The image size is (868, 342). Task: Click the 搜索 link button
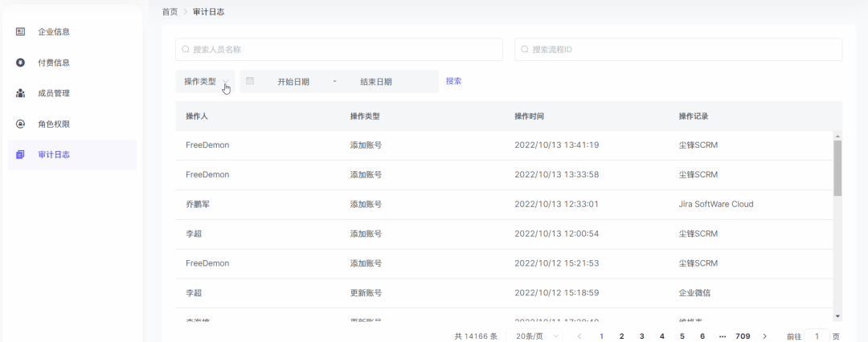pyautogui.click(x=453, y=81)
